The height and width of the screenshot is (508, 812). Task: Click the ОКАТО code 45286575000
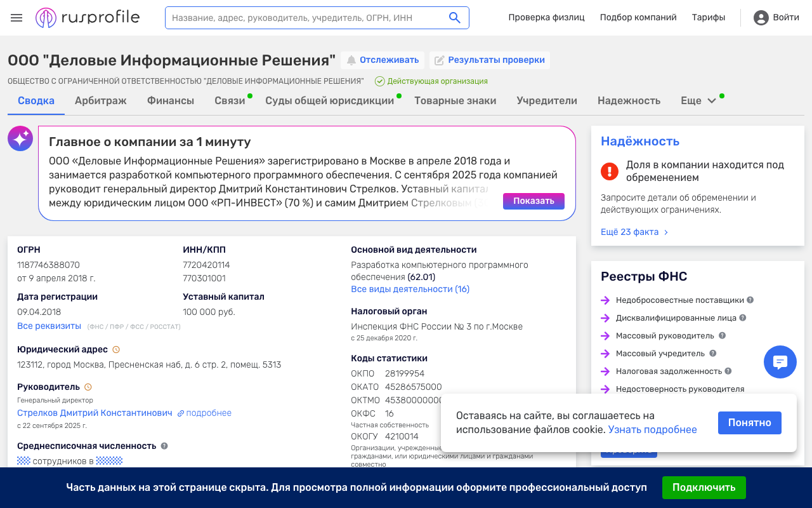tap(413, 387)
